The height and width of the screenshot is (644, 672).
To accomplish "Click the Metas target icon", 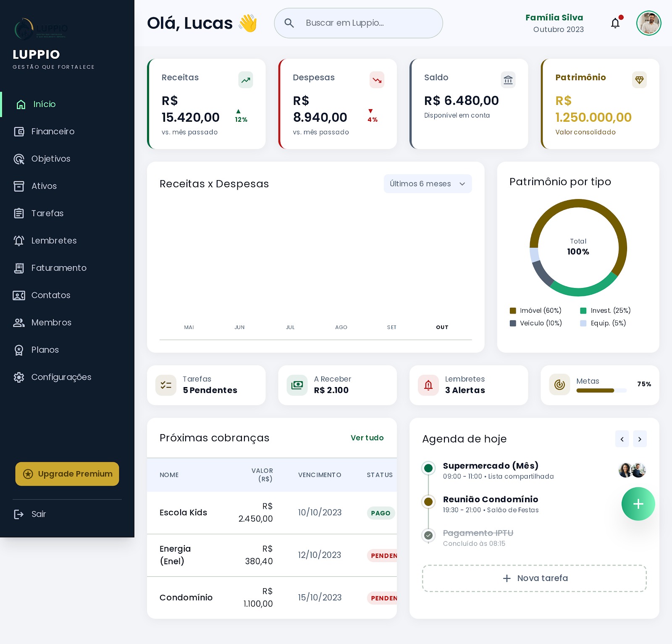I will [x=559, y=385].
